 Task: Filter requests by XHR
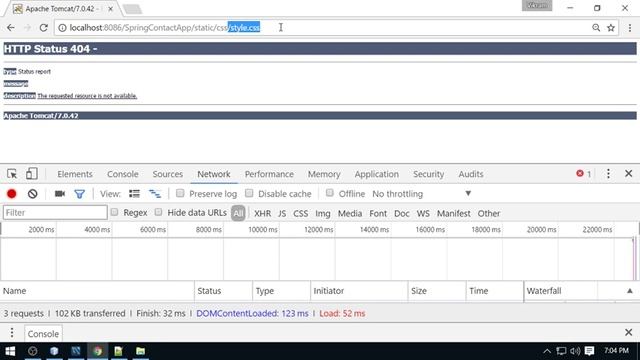coord(262,213)
